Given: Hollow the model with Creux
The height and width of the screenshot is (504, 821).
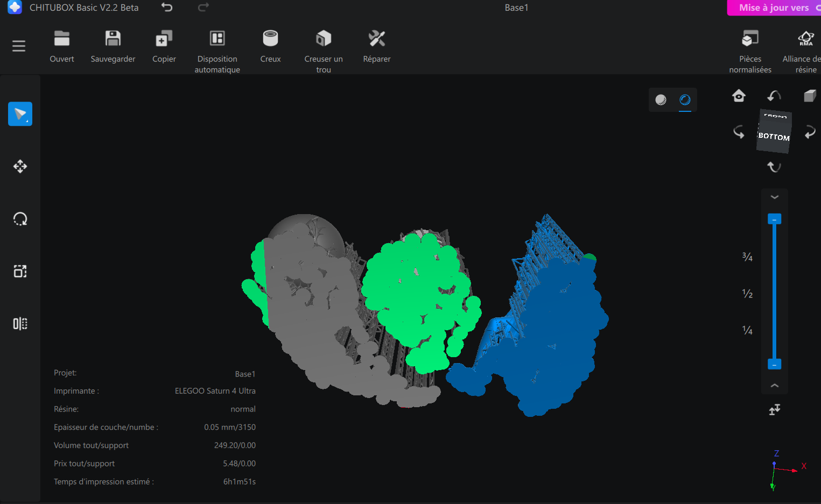Looking at the screenshot, I should click(270, 39).
